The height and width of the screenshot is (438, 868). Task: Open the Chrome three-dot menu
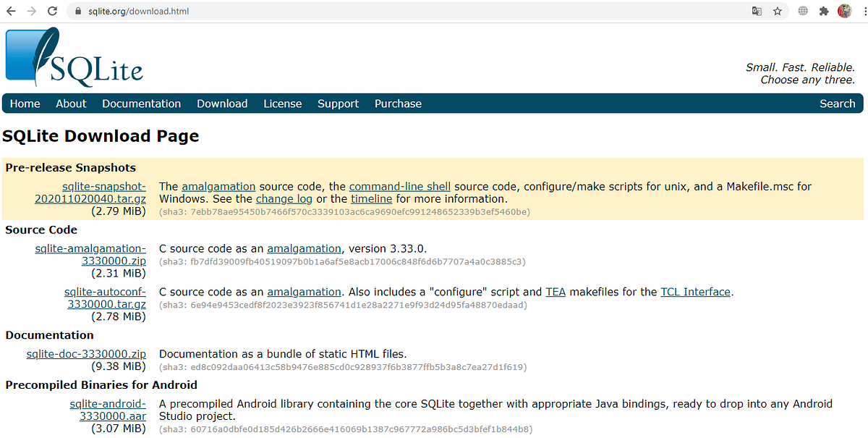click(x=863, y=11)
